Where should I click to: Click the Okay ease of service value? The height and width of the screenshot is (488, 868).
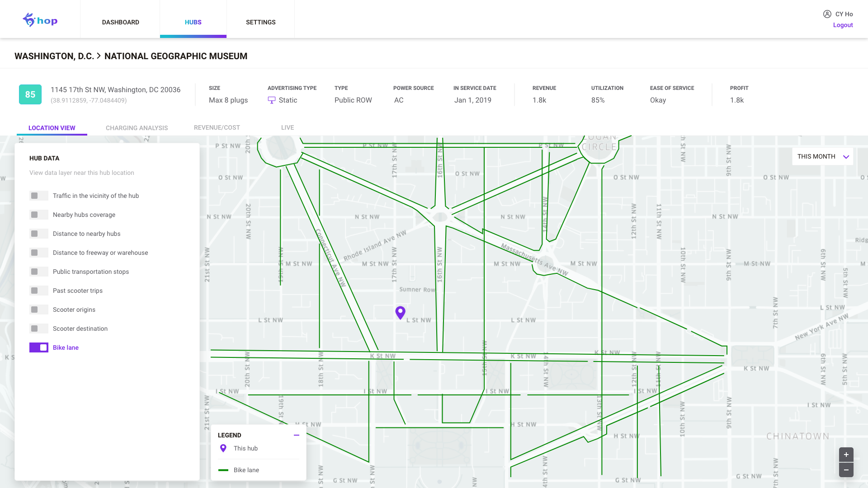point(658,100)
